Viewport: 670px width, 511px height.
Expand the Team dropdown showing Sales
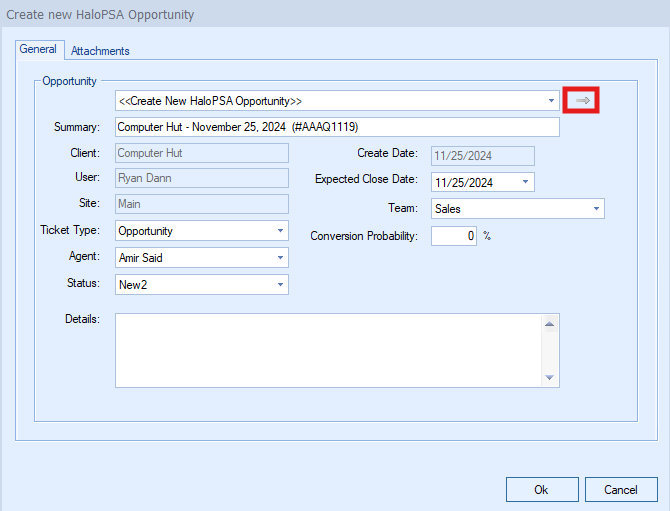[597, 209]
